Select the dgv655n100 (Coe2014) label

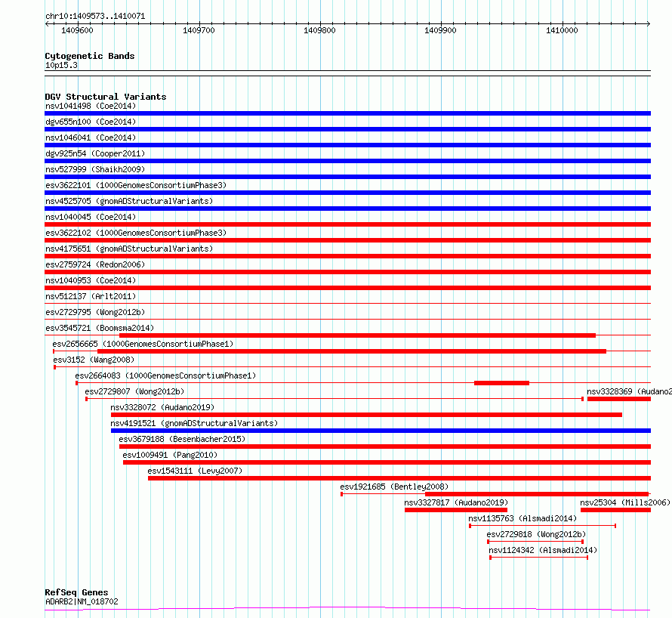tap(91, 122)
